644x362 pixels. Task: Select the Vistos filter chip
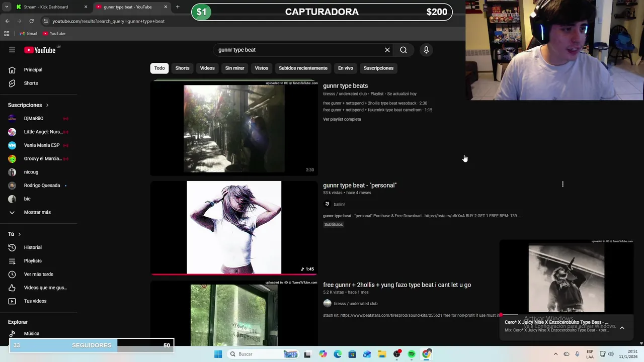click(262, 68)
